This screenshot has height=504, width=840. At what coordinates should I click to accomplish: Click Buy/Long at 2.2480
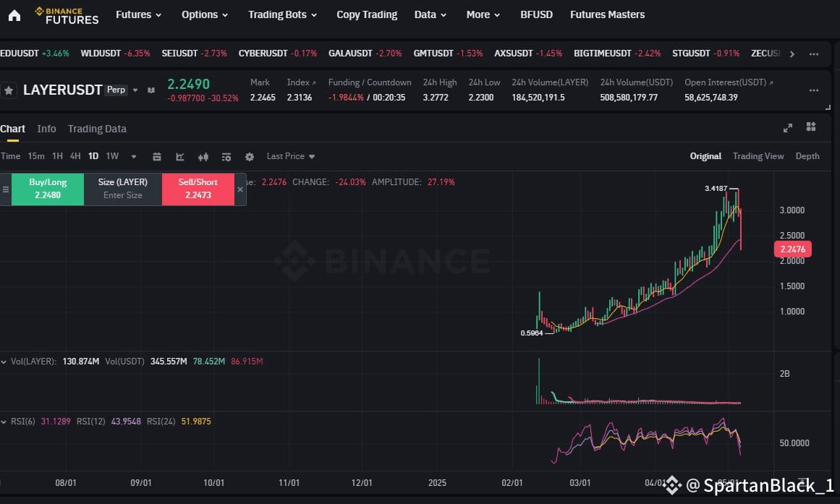point(48,189)
